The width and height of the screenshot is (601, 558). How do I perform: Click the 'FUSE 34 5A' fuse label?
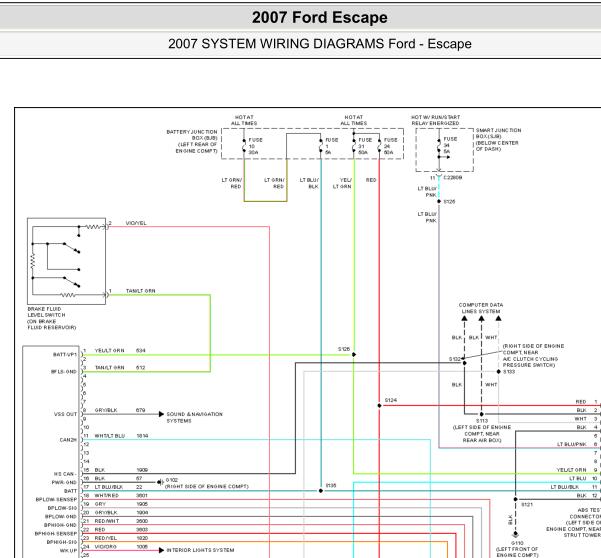450,145
